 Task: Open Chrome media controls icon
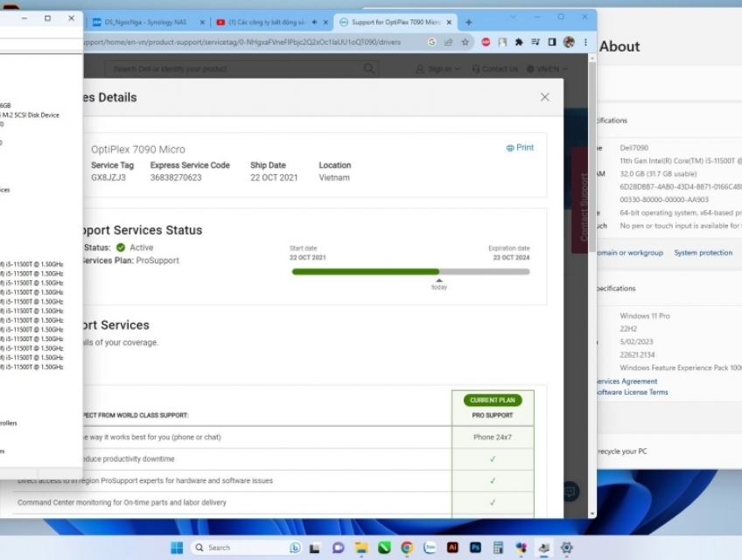(535, 42)
